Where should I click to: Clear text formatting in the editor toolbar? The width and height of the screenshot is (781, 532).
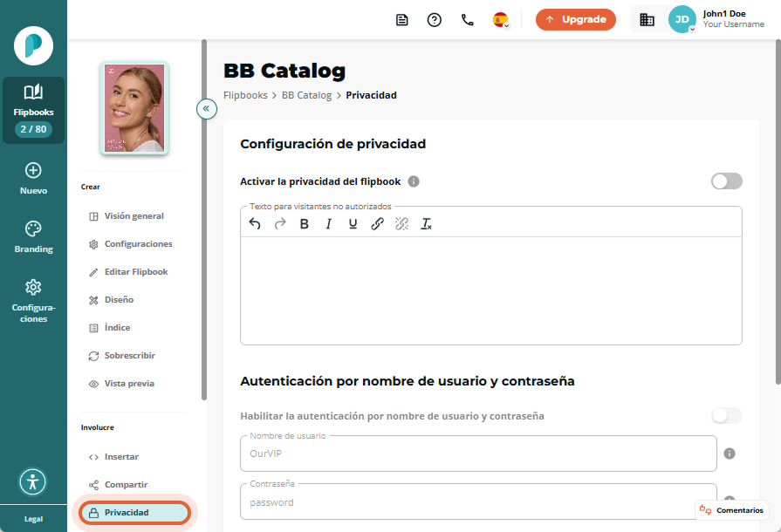[x=426, y=224]
